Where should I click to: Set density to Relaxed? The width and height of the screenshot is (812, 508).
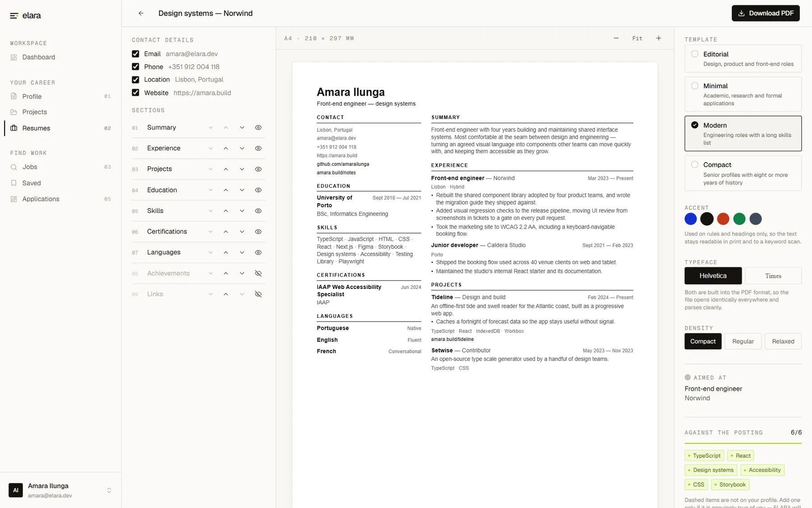point(783,341)
